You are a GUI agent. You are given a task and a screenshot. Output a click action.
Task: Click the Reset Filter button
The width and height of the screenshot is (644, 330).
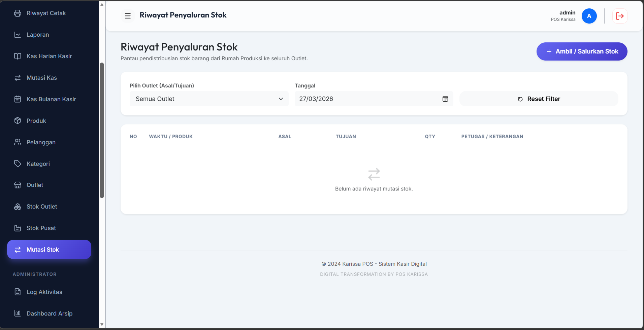(x=539, y=99)
